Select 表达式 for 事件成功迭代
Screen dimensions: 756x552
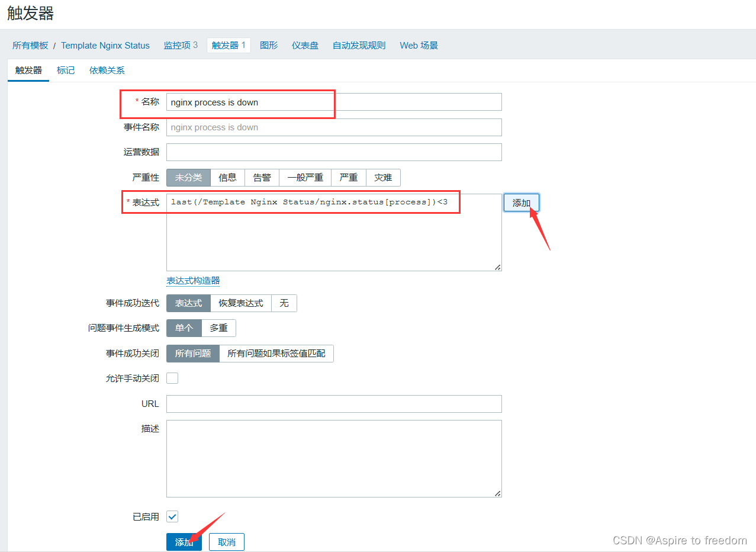(x=188, y=303)
